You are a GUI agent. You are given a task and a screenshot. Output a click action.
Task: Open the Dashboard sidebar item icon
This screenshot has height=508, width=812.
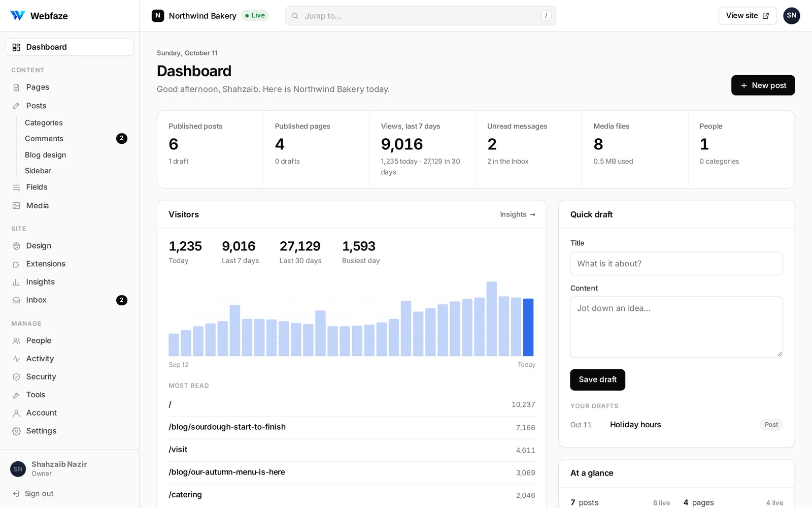tap(16, 47)
